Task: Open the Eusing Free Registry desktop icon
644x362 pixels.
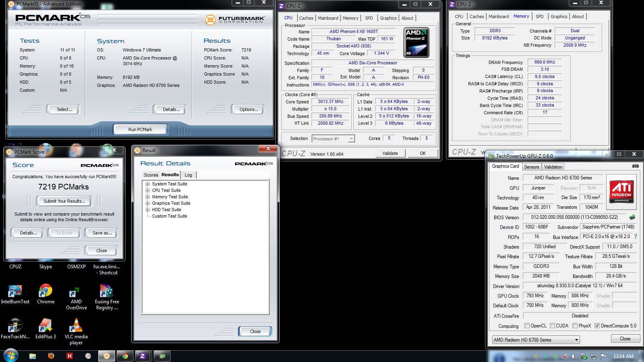Action: point(107,298)
